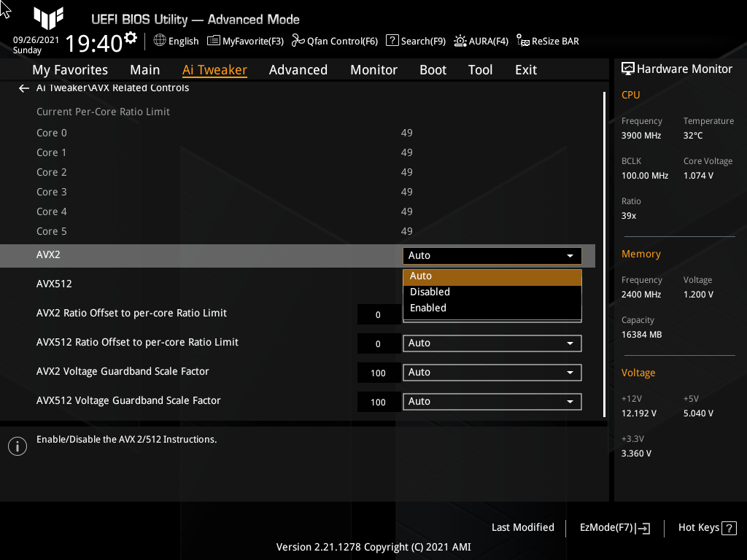Click the AVX2 Ratio Offset input field
The width and height of the screenshot is (747, 560).
(379, 314)
